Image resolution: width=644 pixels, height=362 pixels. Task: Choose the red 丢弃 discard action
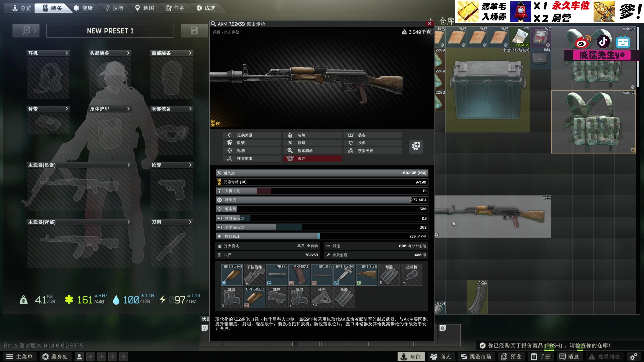click(x=313, y=158)
